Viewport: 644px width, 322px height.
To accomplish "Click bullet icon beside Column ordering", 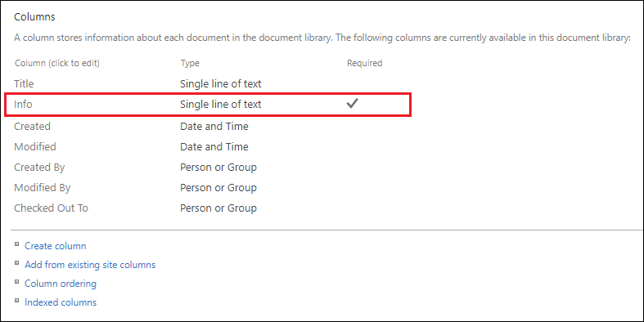I will (17, 282).
